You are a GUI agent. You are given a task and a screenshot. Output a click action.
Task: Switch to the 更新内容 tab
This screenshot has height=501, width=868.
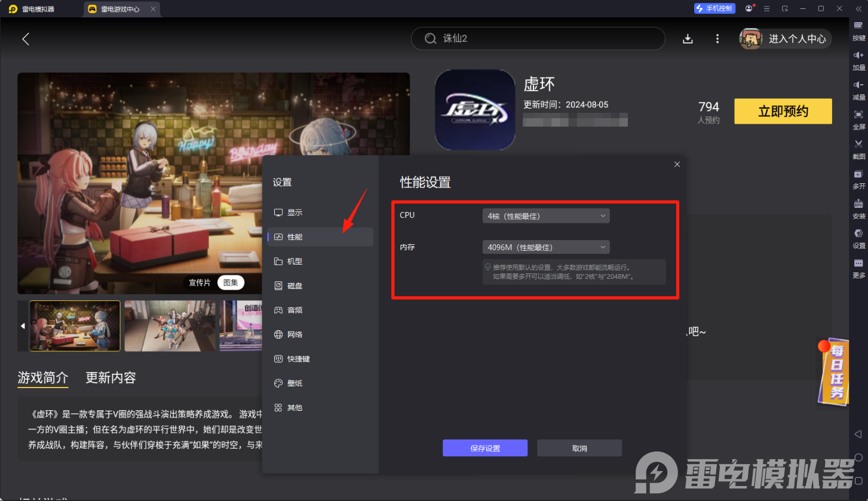110,377
